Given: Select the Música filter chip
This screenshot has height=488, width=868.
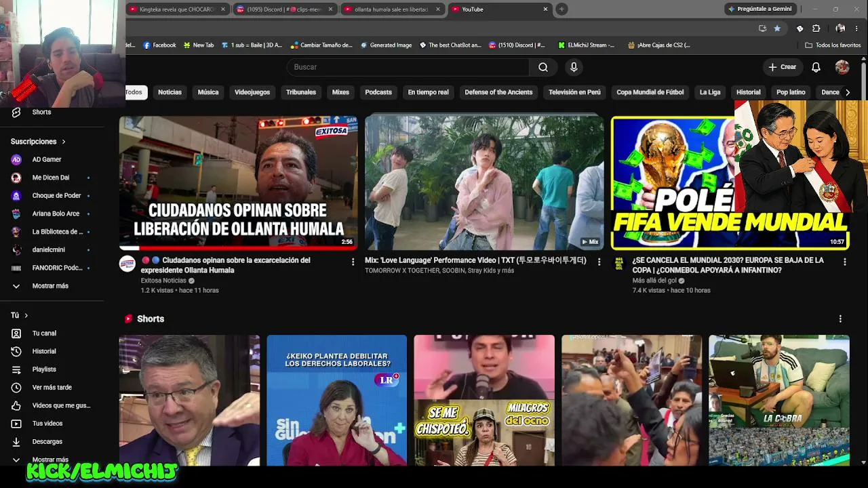Looking at the screenshot, I should coord(208,92).
